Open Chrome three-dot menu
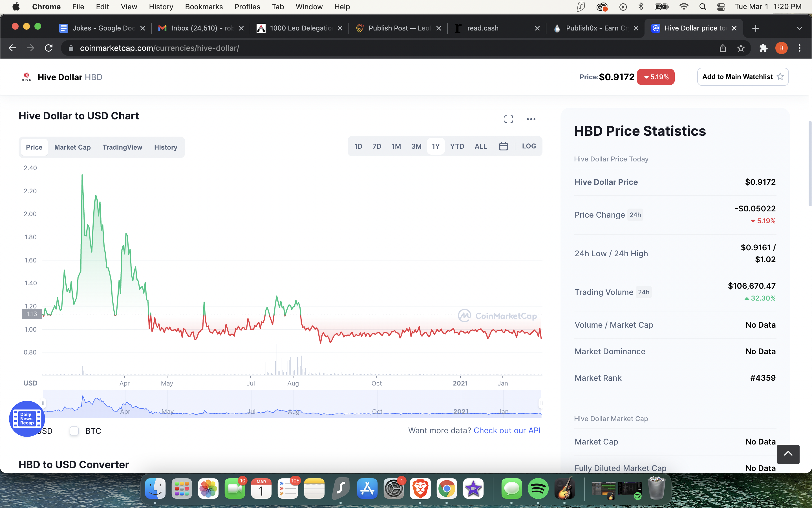Viewport: 812px width, 508px height. (800, 48)
